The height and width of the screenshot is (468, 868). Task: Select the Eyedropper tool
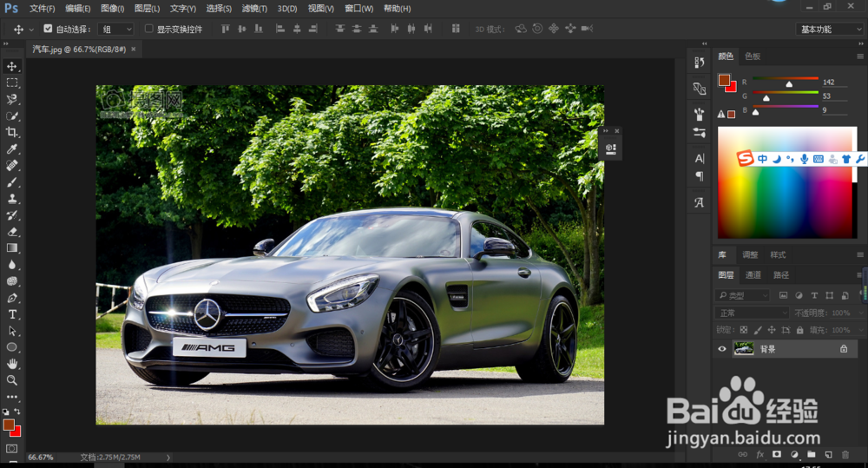pyautogui.click(x=11, y=149)
